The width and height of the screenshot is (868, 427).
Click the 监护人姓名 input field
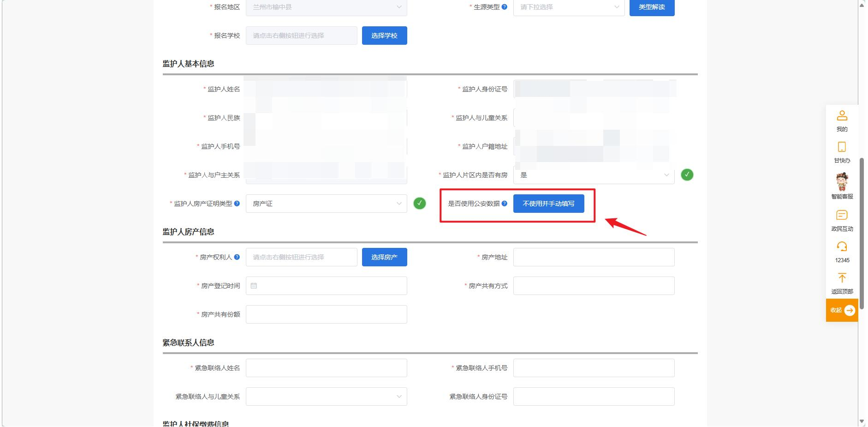click(327, 89)
